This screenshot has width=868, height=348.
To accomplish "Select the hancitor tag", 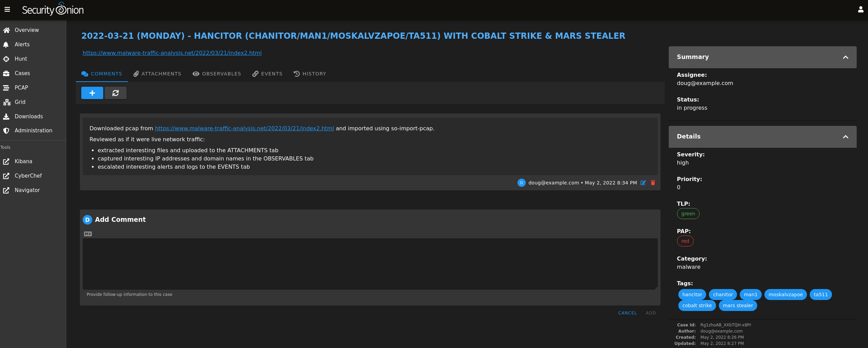I will pyautogui.click(x=692, y=295).
